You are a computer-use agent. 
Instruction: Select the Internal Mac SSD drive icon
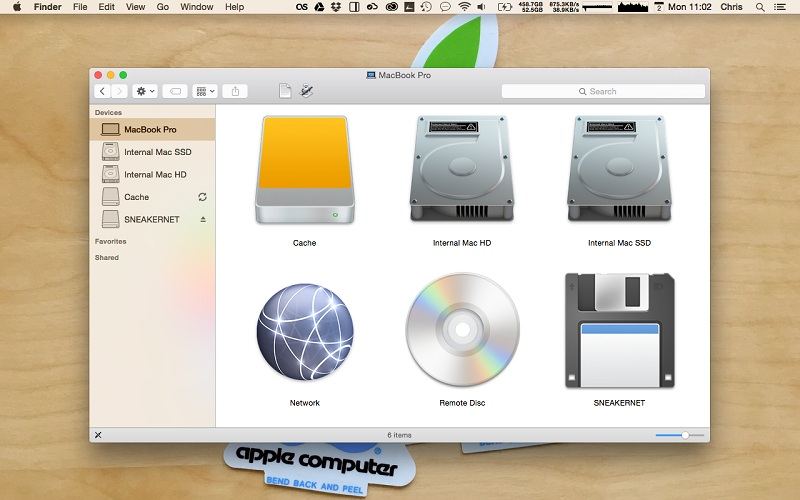coord(619,169)
